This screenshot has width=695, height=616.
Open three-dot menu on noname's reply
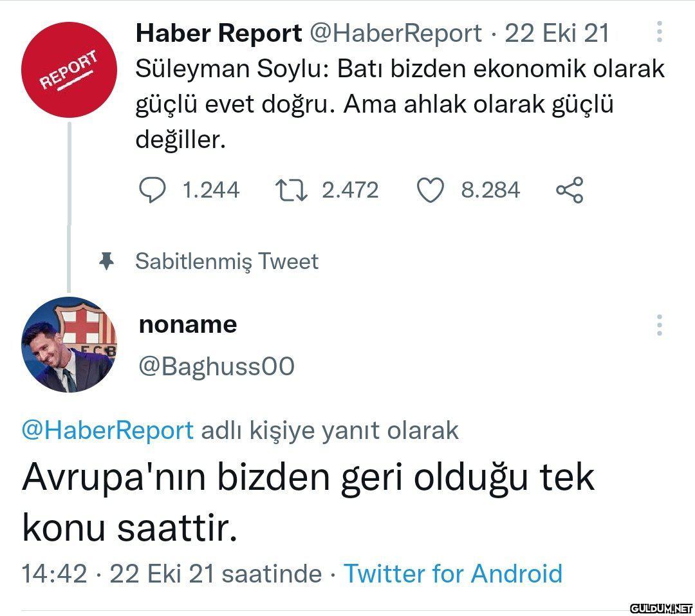coord(660,325)
